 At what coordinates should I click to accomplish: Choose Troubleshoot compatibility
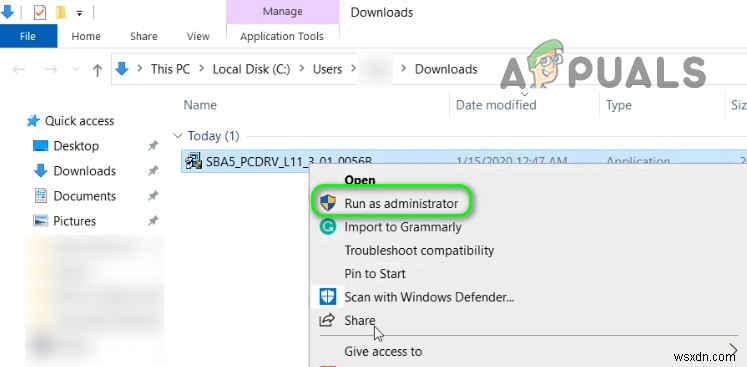point(419,250)
